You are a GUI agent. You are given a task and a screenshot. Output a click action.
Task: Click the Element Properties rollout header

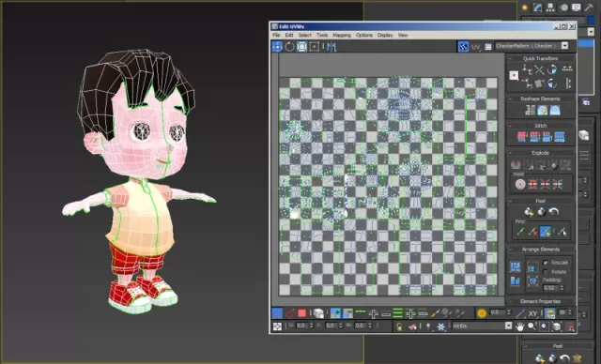click(541, 301)
